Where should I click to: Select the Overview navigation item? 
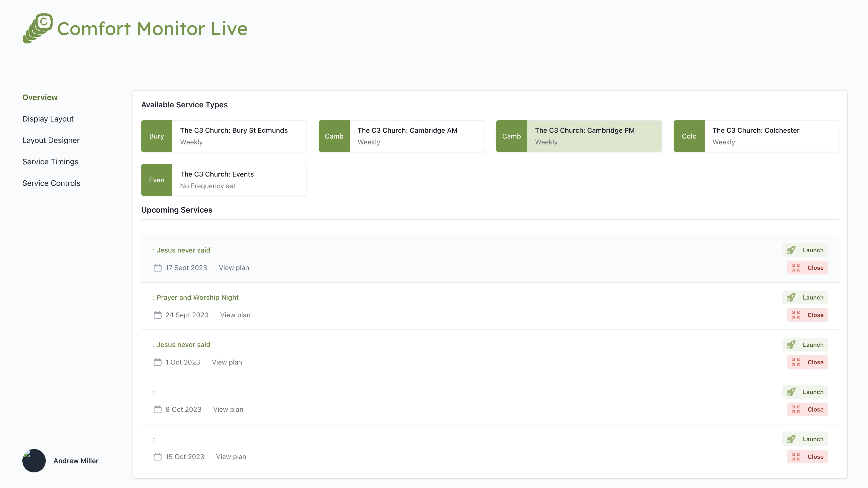pyautogui.click(x=40, y=97)
